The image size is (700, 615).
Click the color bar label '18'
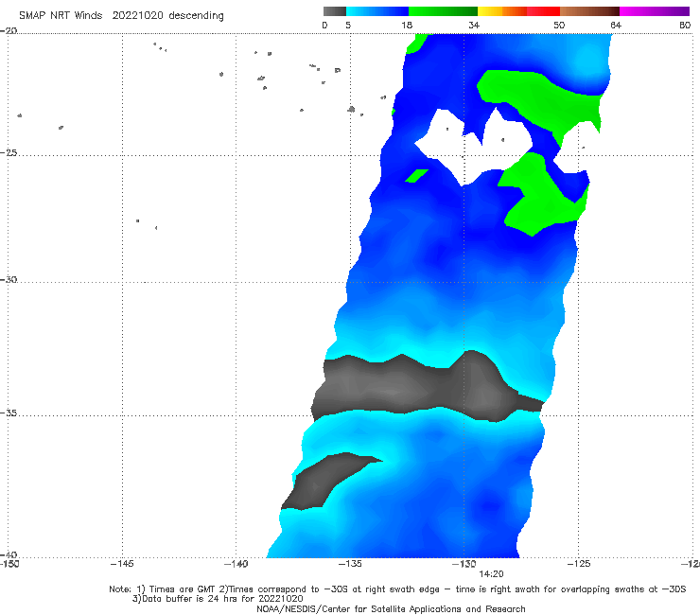[x=407, y=25]
